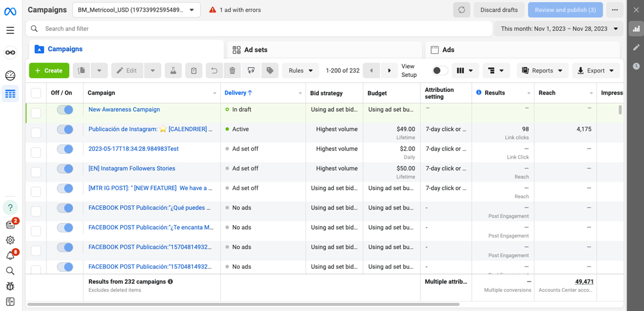Open the Rules dropdown
The image size is (644, 311).
click(300, 70)
